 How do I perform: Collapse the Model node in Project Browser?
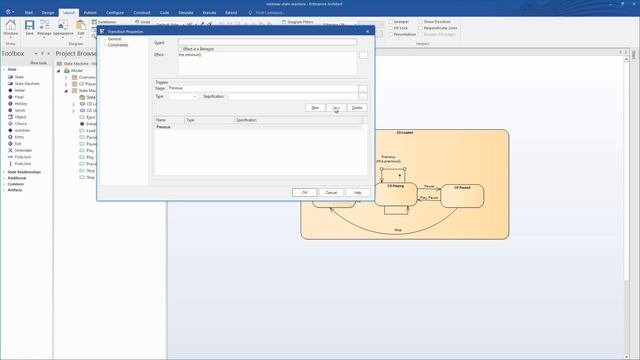59,71
